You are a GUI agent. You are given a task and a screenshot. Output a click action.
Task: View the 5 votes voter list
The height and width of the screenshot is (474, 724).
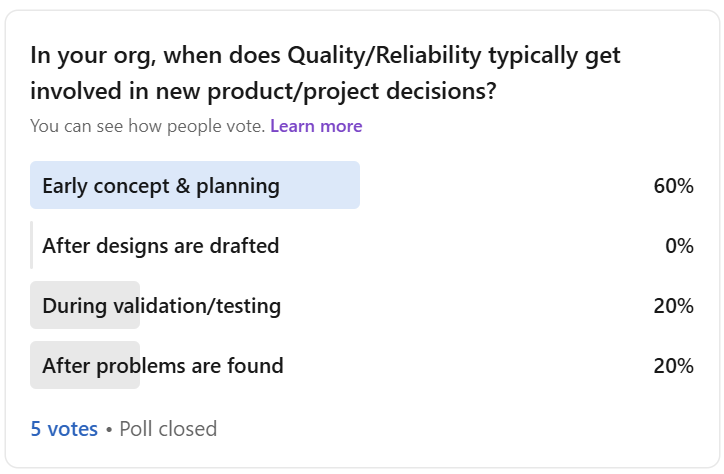pos(64,429)
